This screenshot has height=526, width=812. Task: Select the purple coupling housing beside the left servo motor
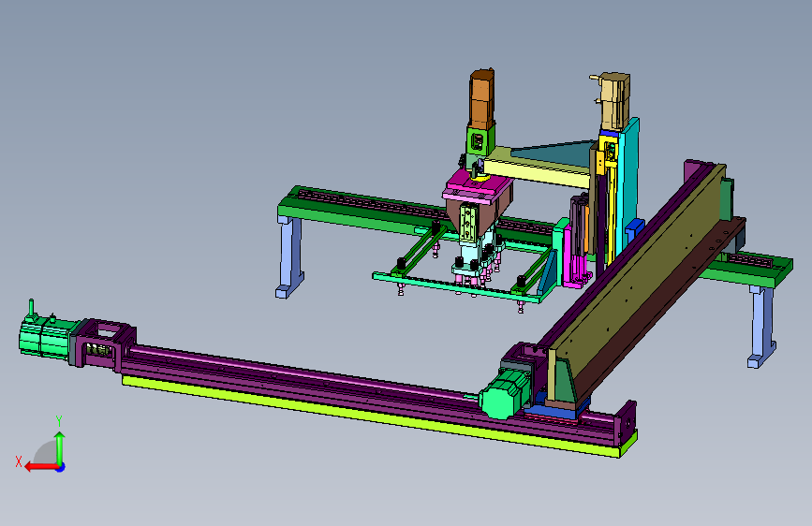click(x=105, y=343)
